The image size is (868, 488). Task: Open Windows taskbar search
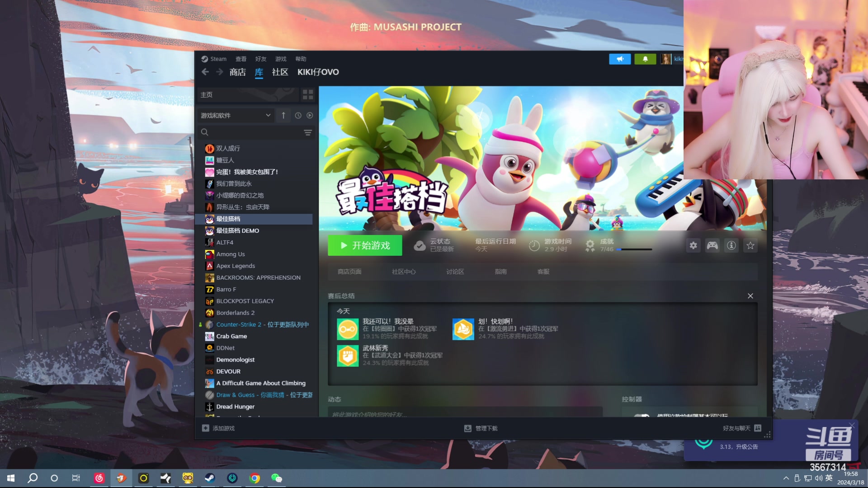(x=33, y=478)
